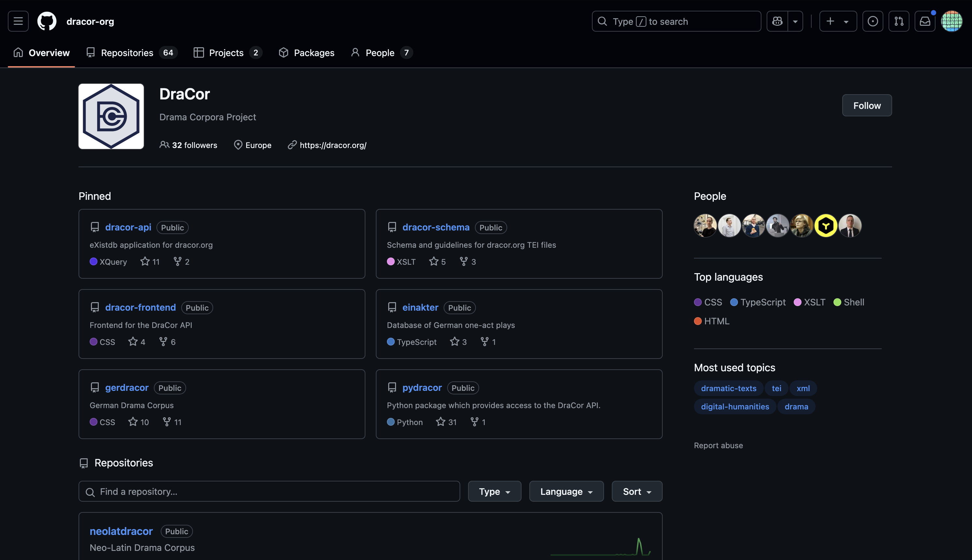Filter by TypeScript in Top languages
The width and height of the screenshot is (972, 560).
click(758, 302)
